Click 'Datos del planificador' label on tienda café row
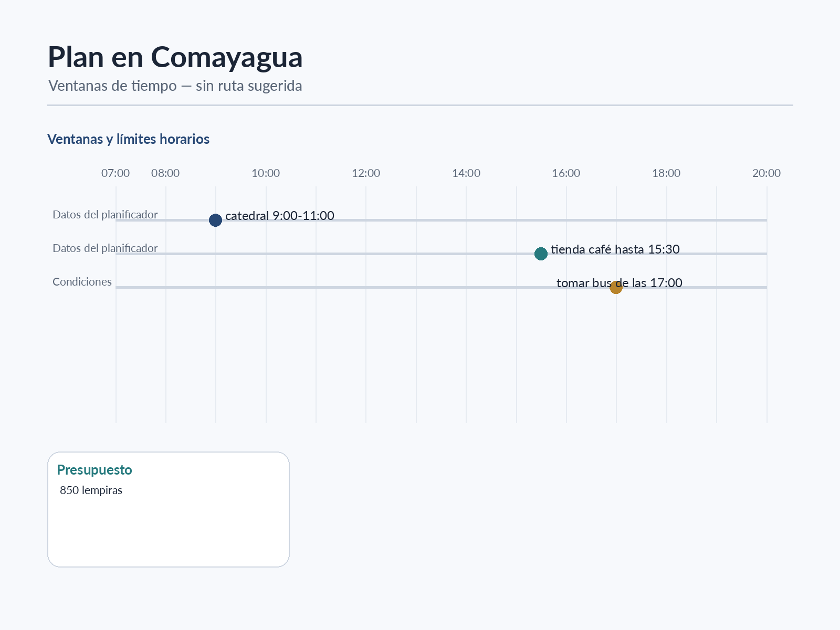The height and width of the screenshot is (630, 840). tap(105, 248)
